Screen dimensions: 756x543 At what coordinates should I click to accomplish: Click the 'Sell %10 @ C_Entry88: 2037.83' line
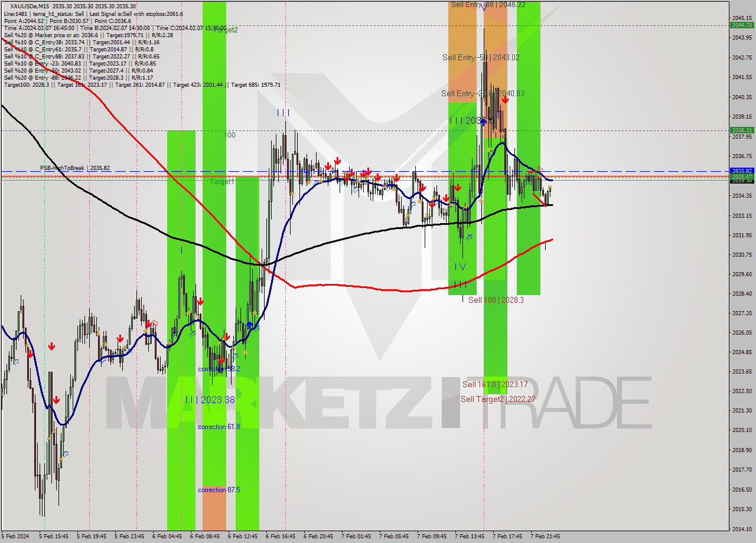tap(82, 56)
